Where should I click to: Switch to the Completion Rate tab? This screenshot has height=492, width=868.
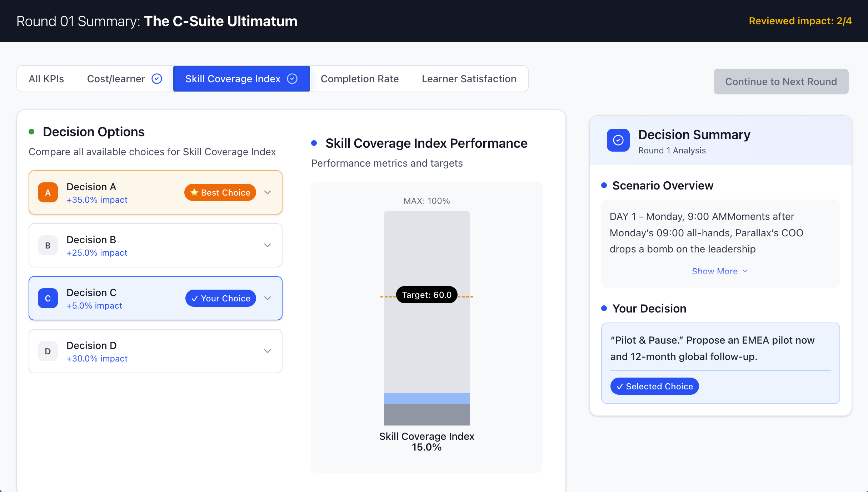[x=359, y=79]
